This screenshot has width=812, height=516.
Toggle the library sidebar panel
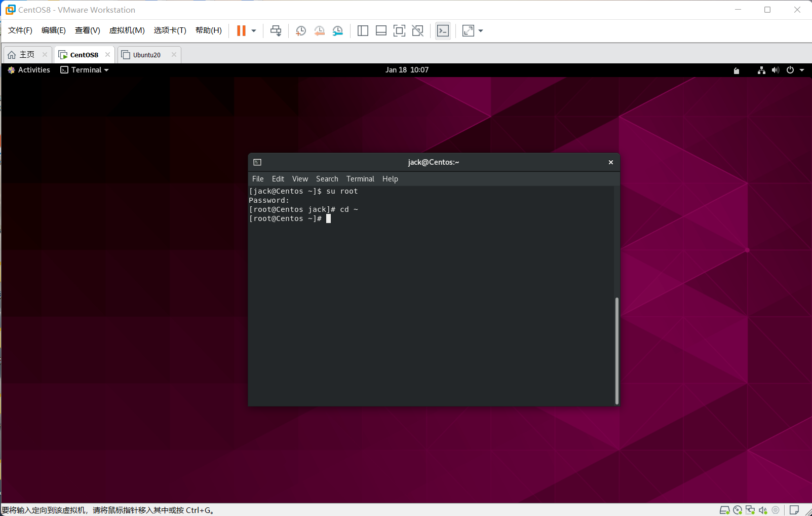click(x=363, y=30)
